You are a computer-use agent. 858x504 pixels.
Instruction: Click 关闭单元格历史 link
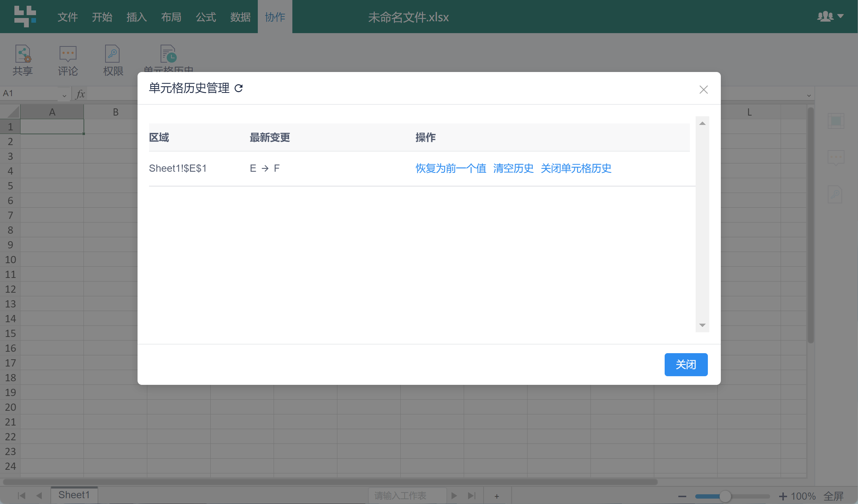(x=576, y=168)
